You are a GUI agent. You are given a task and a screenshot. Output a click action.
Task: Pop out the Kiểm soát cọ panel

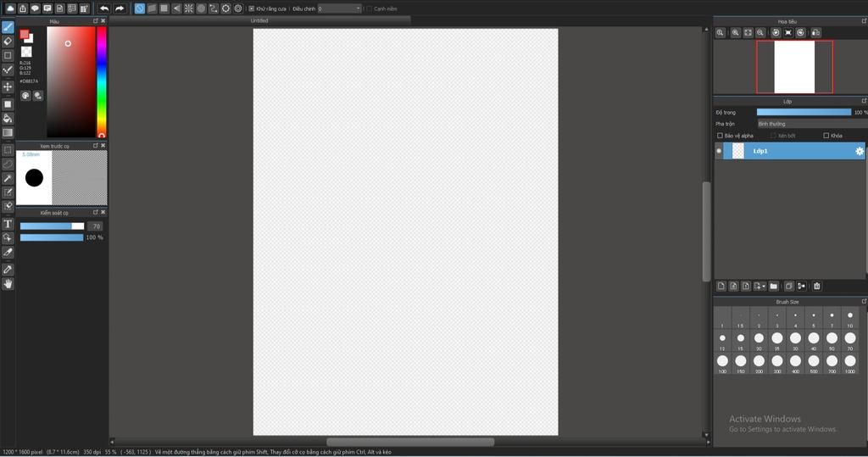pyautogui.click(x=95, y=212)
